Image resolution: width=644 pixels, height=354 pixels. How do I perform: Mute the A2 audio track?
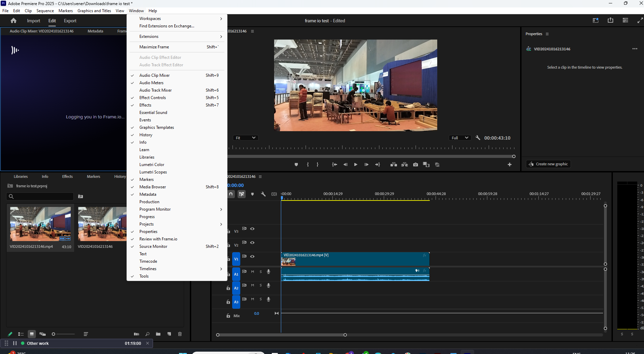[252, 285]
